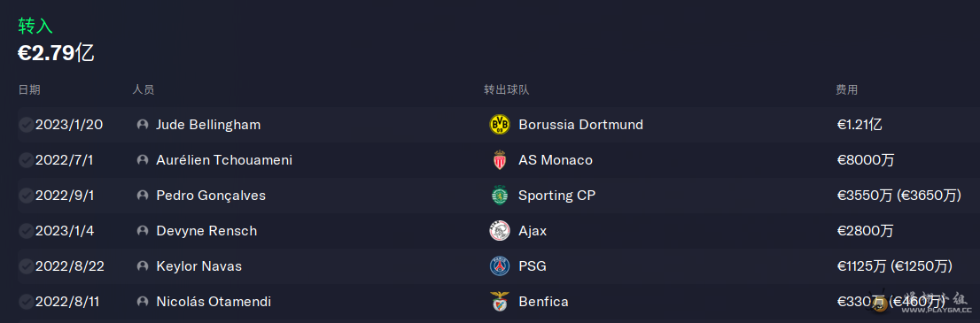Viewport: 980px width, 323px height.
Task: Click the Sporting CP club crest
Action: coord(500,196)
